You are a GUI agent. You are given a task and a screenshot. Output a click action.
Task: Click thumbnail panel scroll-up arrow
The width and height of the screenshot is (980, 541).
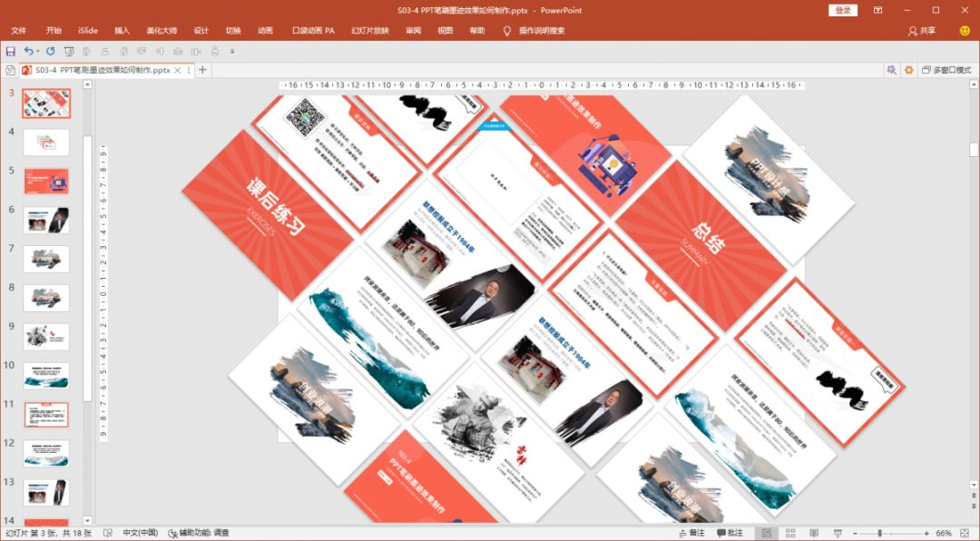click(x=87, y=84)
